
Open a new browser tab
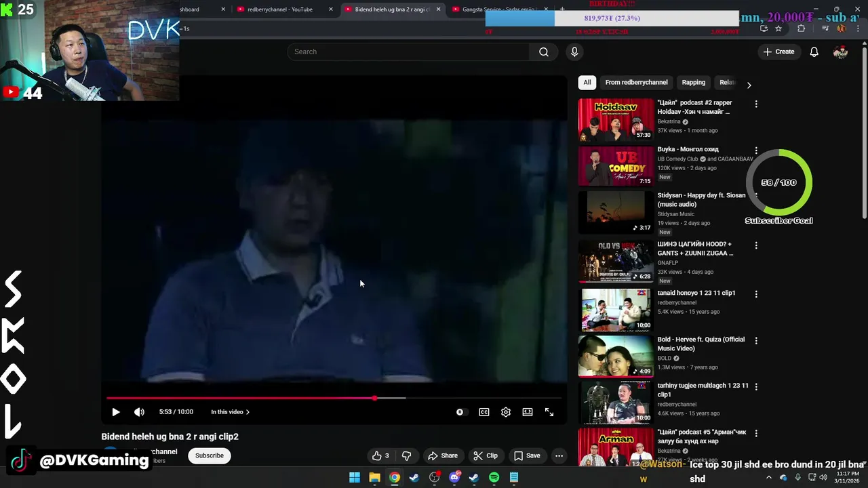point(561,9)
